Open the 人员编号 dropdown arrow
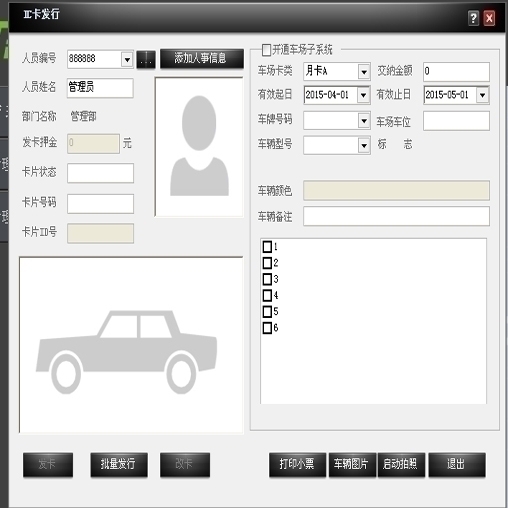 click(x=127, y=60)
